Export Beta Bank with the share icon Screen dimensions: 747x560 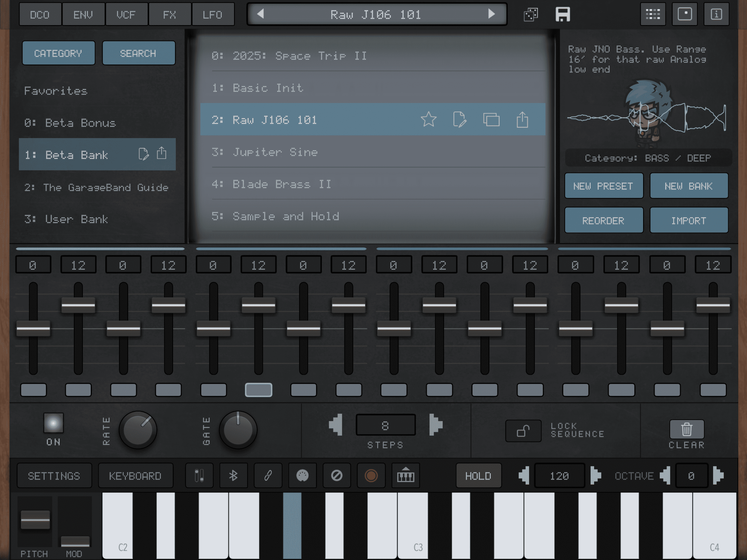coord(162,153)
